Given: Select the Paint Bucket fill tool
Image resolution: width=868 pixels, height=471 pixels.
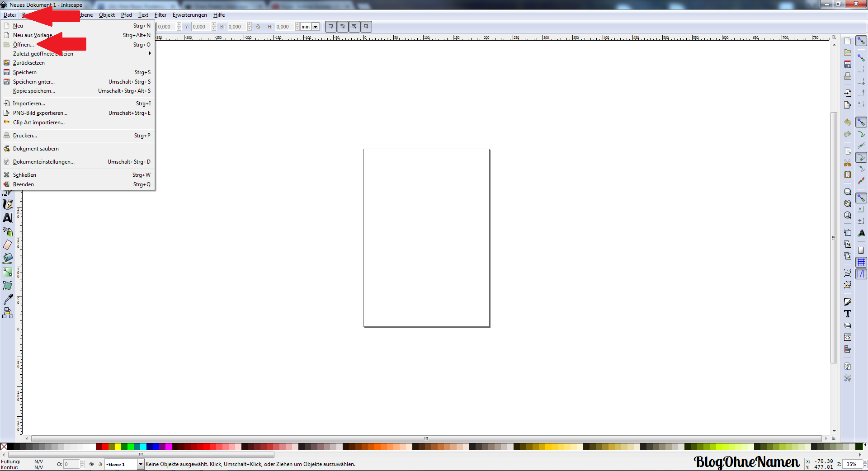Looking at the screenshot, I should pos(8,259).
